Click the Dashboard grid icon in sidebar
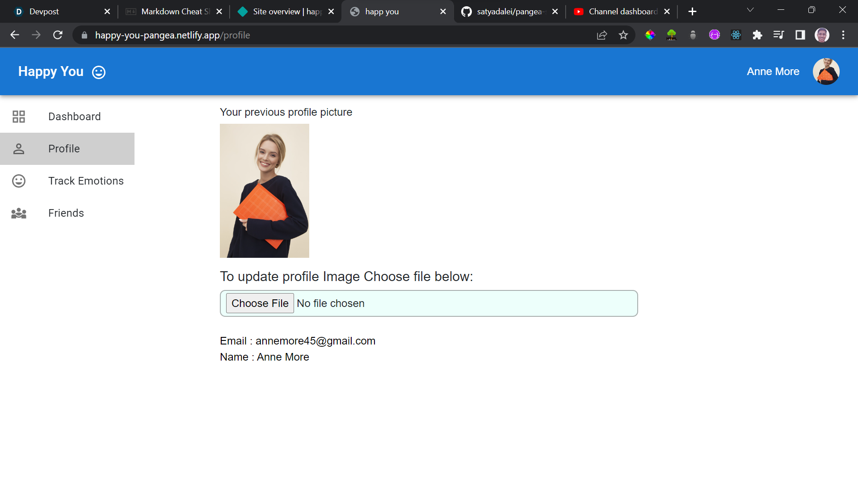The height and width of the screenshot is (504, 858). [19, 117]
